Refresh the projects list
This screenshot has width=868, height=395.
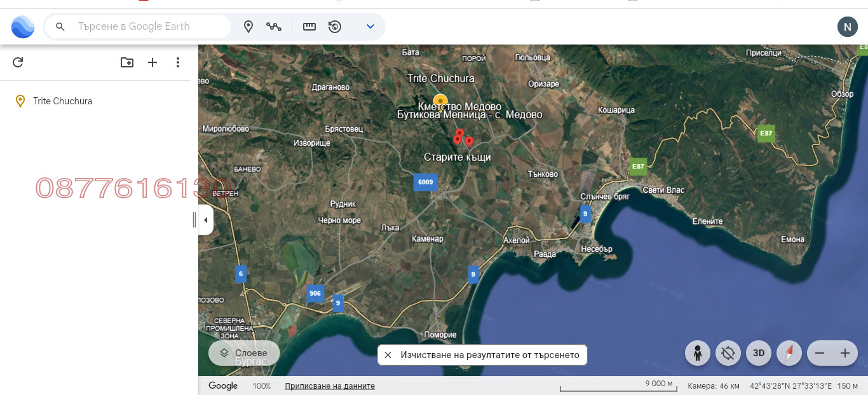click(x=18, y=62)
